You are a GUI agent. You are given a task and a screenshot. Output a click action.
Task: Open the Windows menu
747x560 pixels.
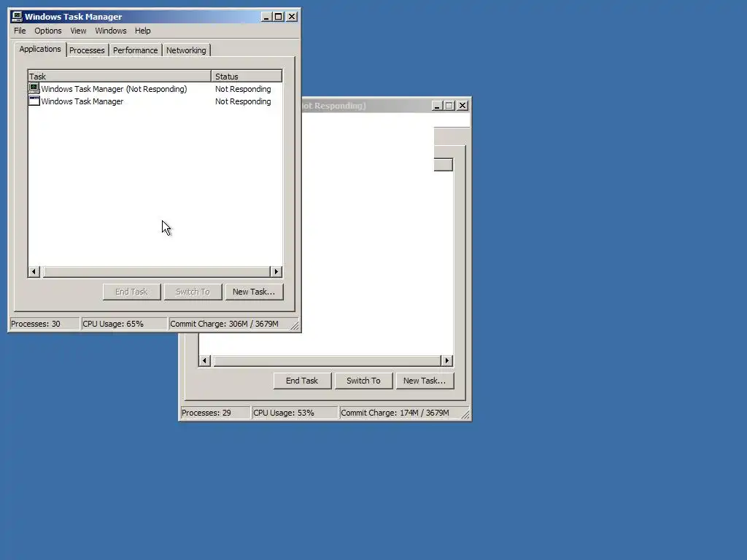(111, 31)
